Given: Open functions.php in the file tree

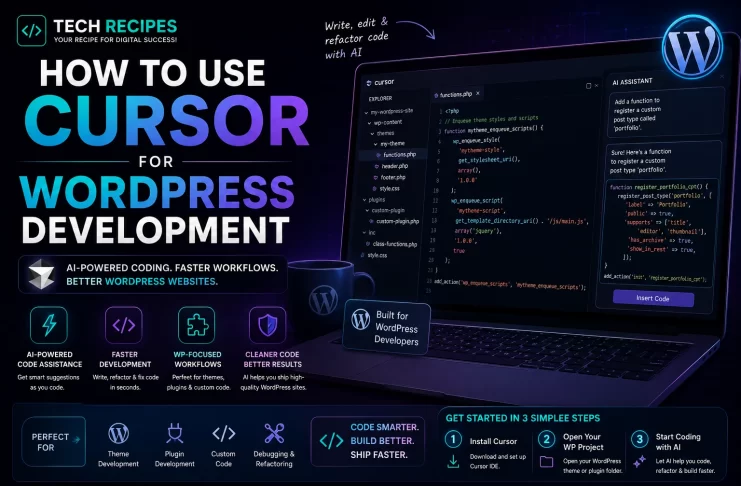Looking at the screenshot, I should pyautogui.click(x=399, y=155).
